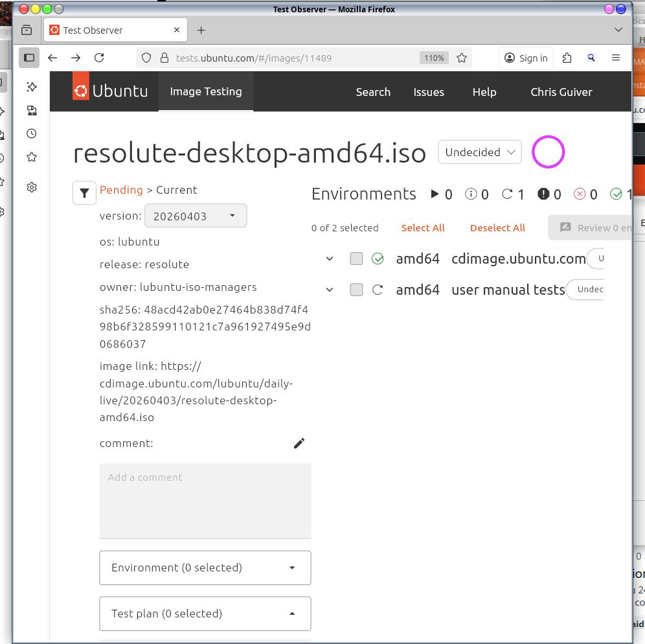Click the Deselect All link

pyautogui.click(x=497, y=227)
